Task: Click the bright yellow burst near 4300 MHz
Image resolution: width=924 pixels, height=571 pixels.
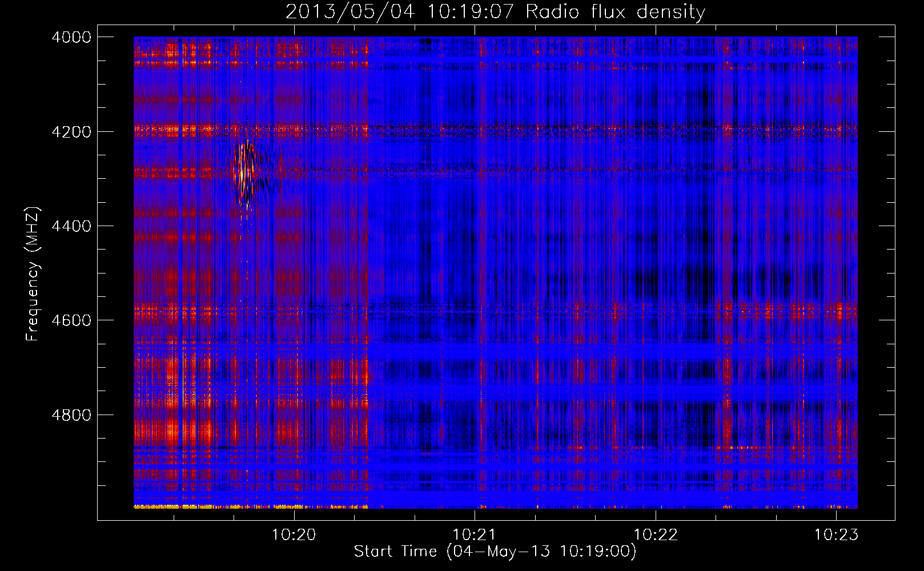Action: click(x=245, y=172)
